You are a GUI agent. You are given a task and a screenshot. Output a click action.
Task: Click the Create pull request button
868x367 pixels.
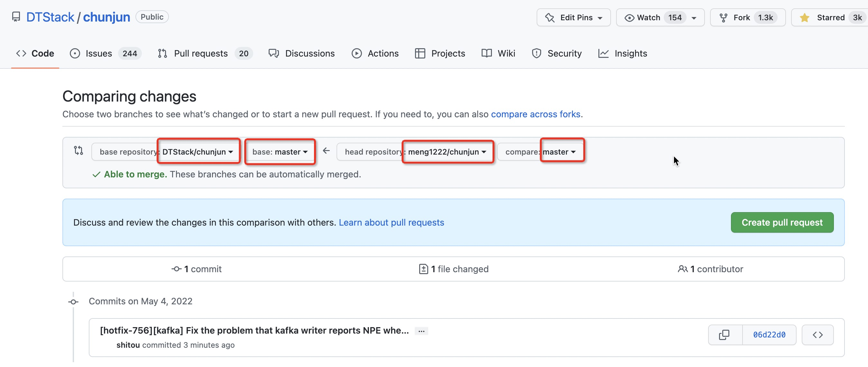782,223
